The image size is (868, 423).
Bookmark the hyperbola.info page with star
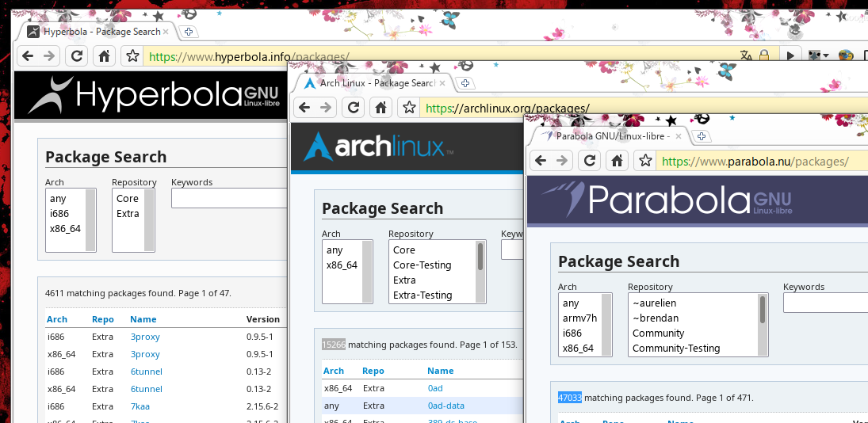click(x=132, y=56)
